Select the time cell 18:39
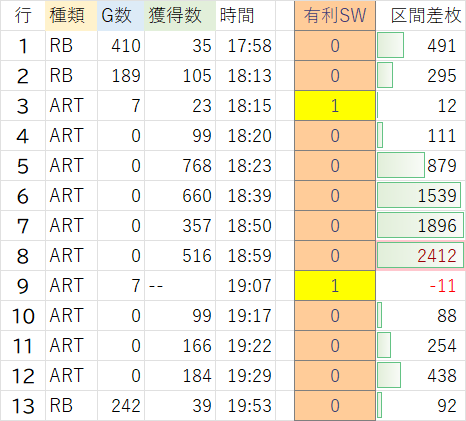 tap(245, 196)
